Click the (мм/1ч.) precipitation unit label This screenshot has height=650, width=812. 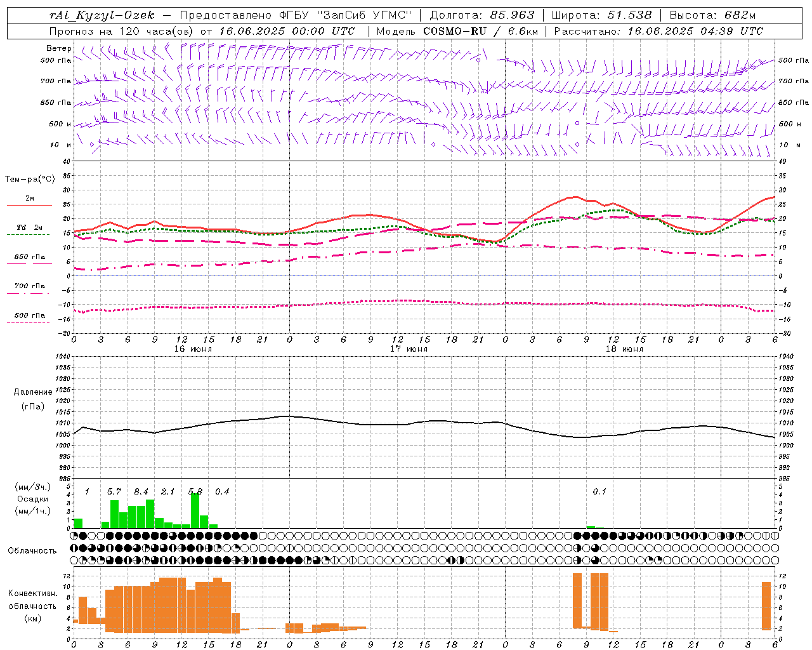(x=33, y=511)
